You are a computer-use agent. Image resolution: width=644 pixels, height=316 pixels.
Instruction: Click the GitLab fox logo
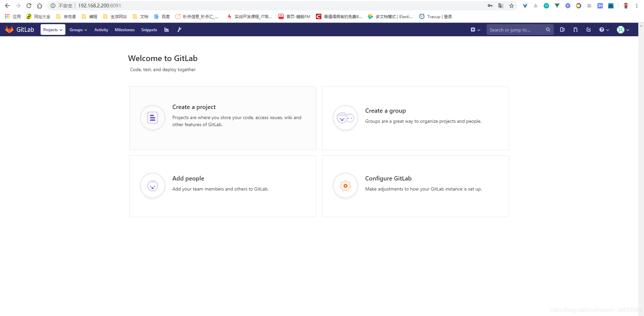point(9,30)
